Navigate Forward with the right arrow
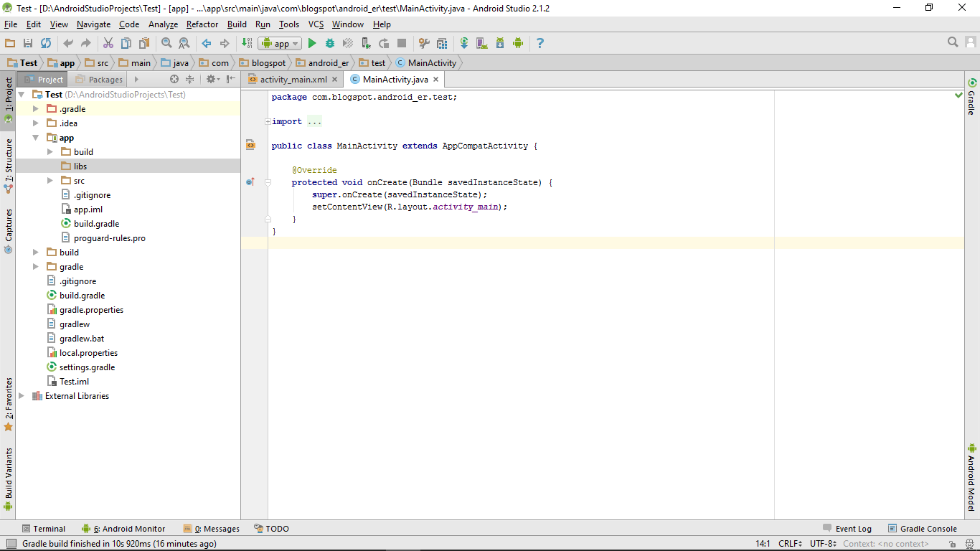This screenshot has height=551, width=980. click(x=225, y=43)
